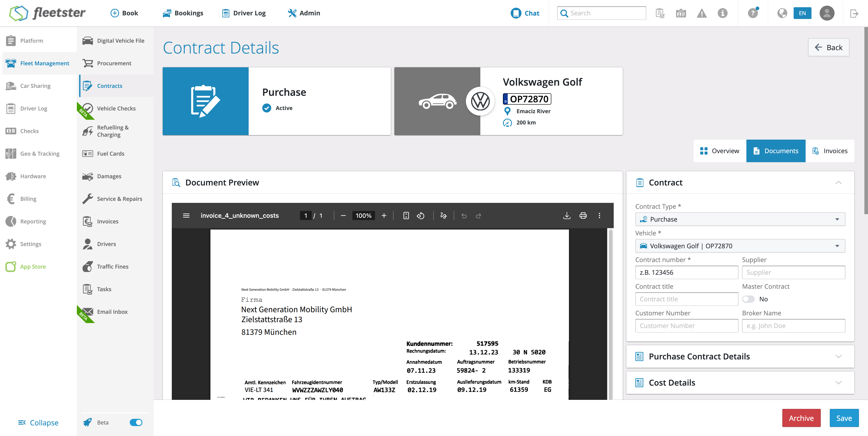Open the Contract Type dropdown
Screen dimensions: 868x436
(740, 219)
